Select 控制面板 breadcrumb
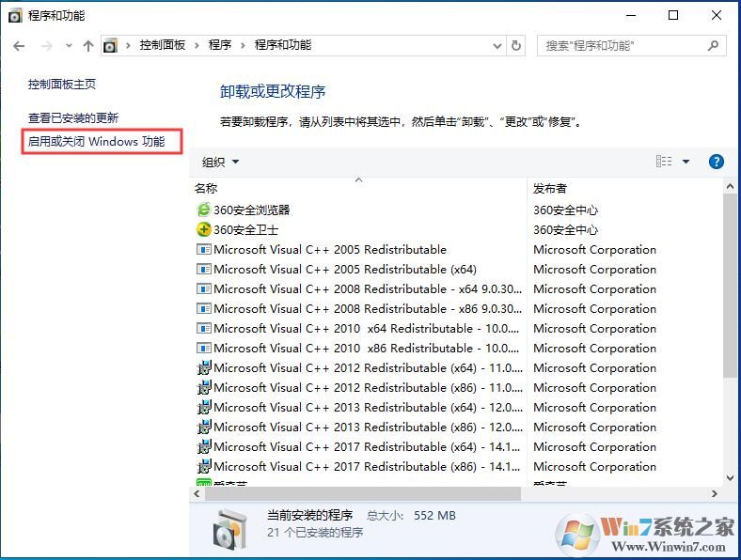The height and width of the screenshot is (560, 741). 162,45
